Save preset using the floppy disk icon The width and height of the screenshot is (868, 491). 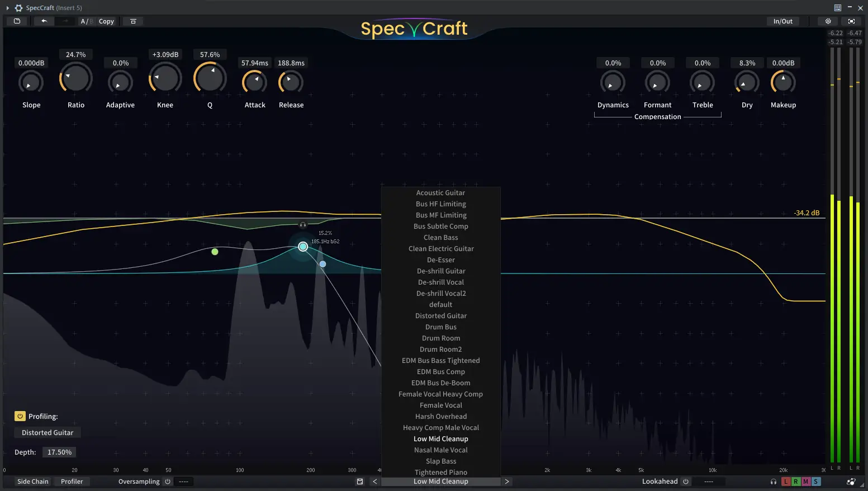360,481
